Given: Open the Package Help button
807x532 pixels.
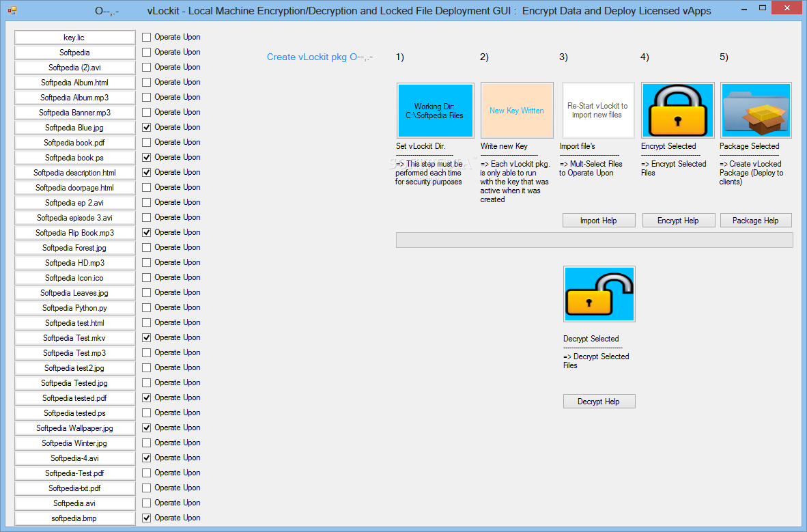Looking at the screenshot, I should [756, 221].
